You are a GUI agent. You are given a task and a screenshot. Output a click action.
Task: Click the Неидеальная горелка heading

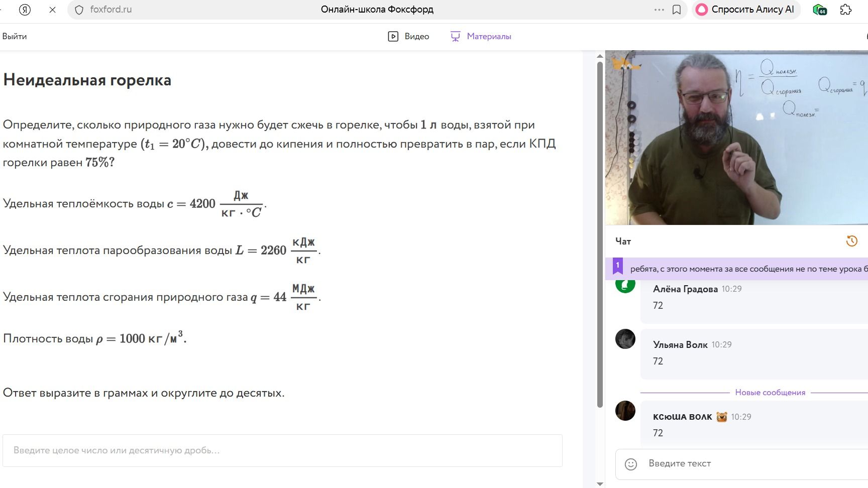[87, 80]
